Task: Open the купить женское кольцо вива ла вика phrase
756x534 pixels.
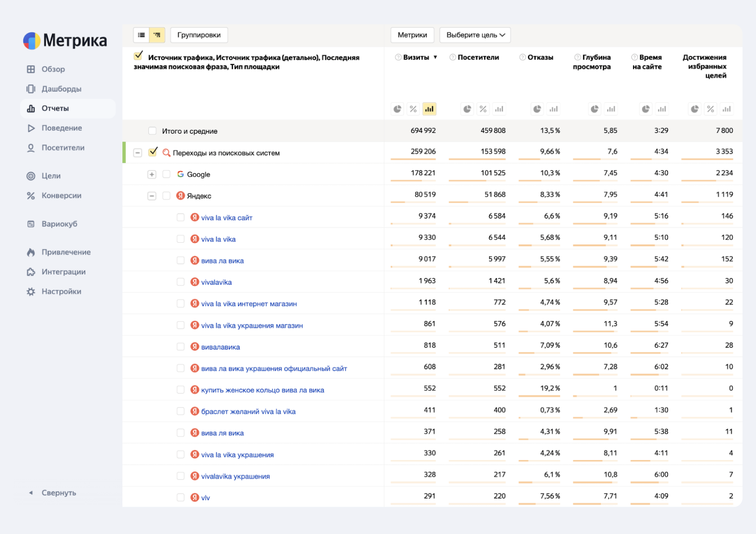Action: 263,390
